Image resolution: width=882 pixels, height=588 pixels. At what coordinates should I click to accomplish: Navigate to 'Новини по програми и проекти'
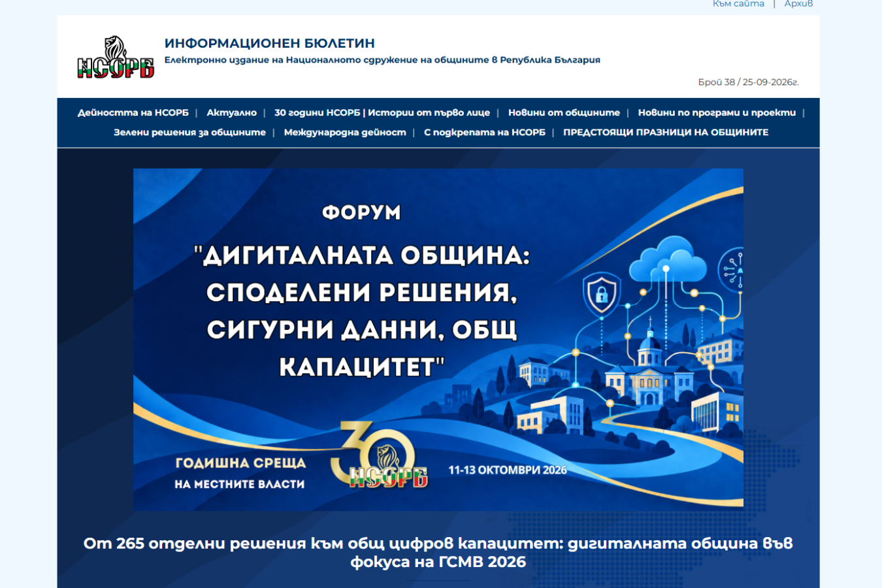[x=717, y=112]
